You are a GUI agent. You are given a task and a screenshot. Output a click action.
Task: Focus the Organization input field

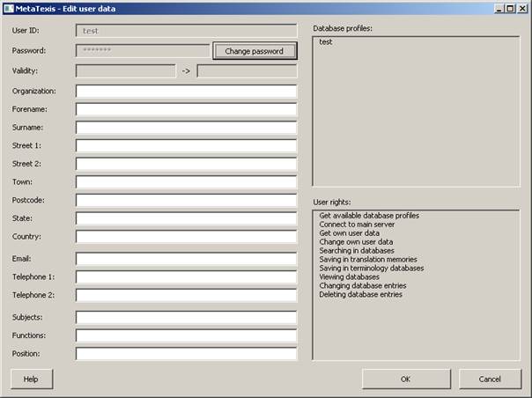click(x=186, y=91)
